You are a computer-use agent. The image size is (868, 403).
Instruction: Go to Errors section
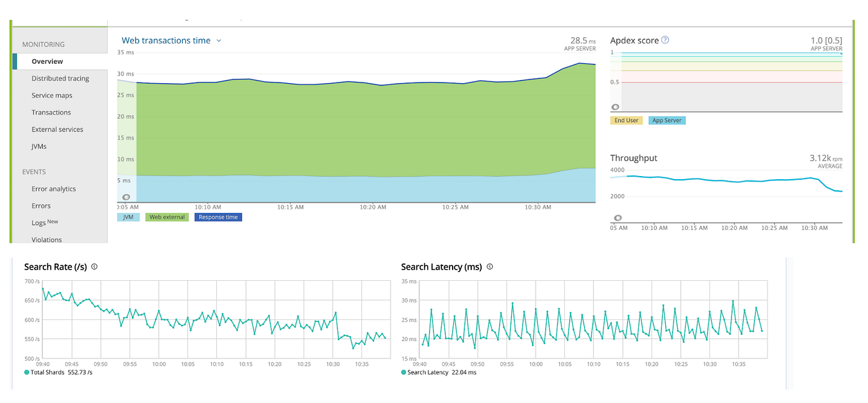[41, 206]
